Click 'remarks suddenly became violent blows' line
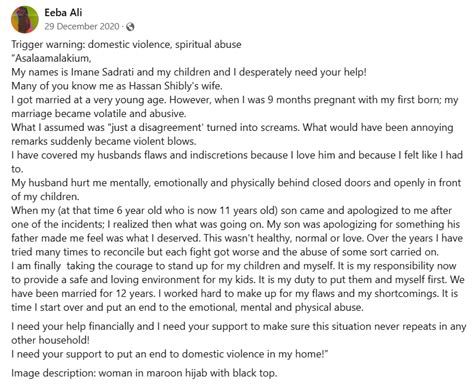Viewport: 474px width, 384px height. pyautogui.click(x=104, y=141)
